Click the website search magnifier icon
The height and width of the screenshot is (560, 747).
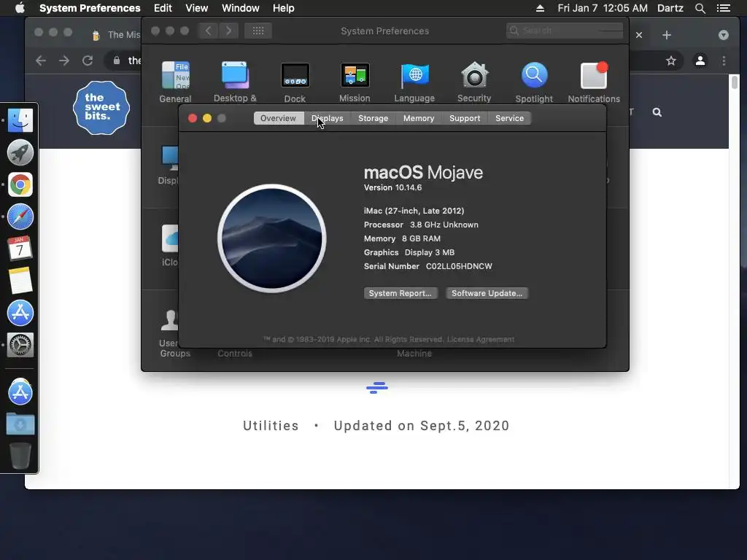click(x=657, y=112)
